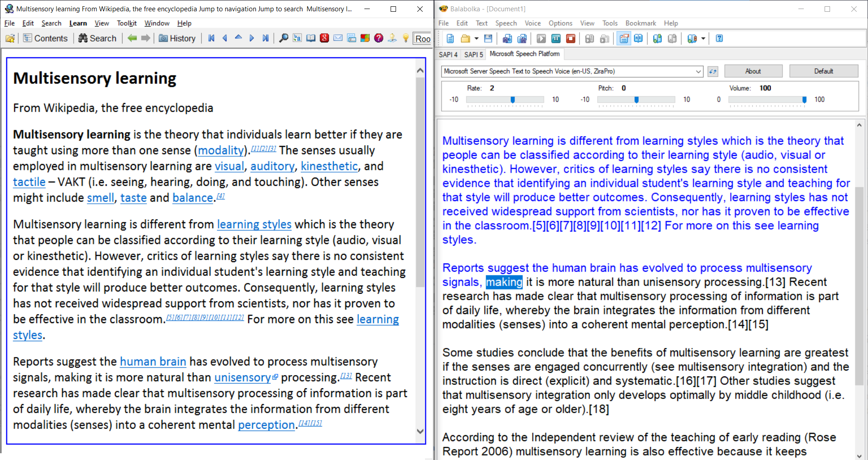This screenshot has height=460, width=868.
Task: Click the envelope mail icon
Action: [338, 38]
